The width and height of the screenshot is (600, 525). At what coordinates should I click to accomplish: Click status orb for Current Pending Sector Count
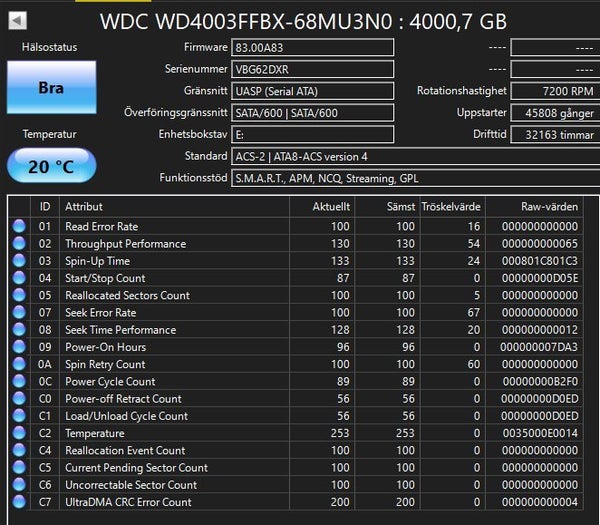[x=19, y=467]
